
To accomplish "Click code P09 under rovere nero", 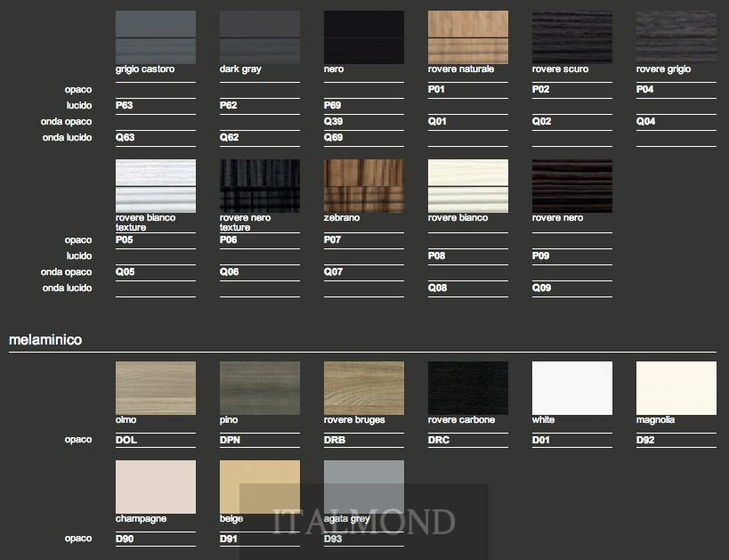I will coord(540,256).
